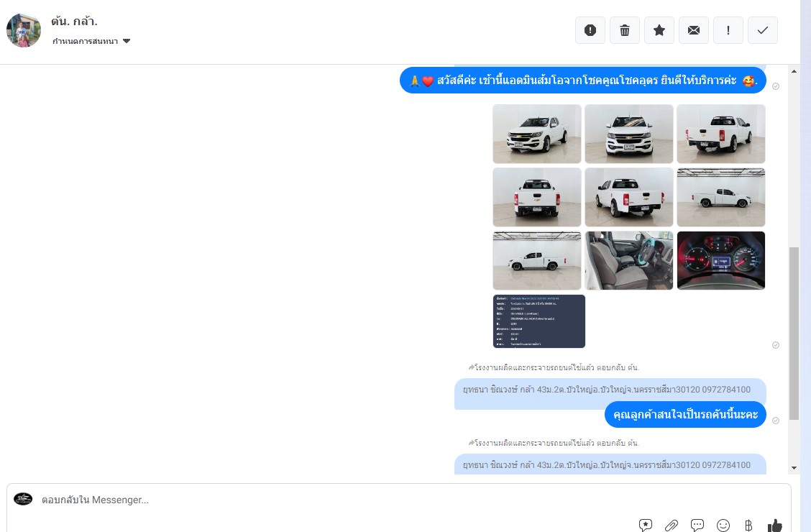Click scrollbar up arrow in chat
811x532 pixels.
(x=794, y=71)
